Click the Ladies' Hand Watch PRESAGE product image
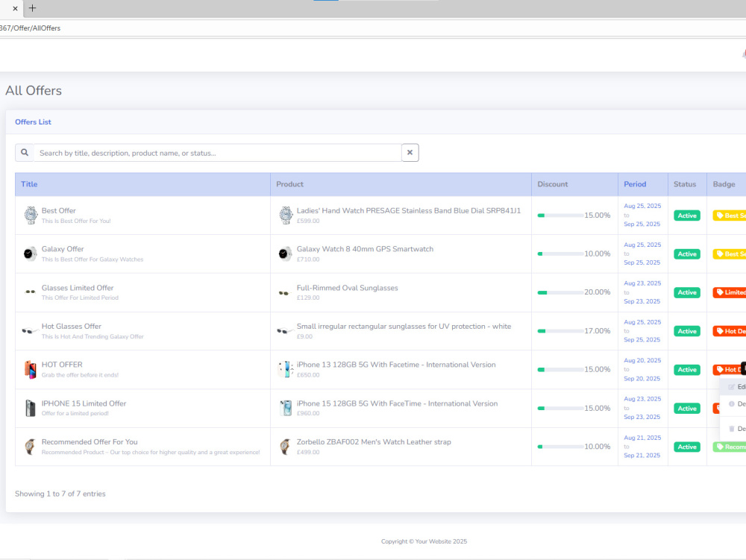The image size is (746, 560). (x=286, y=215)
